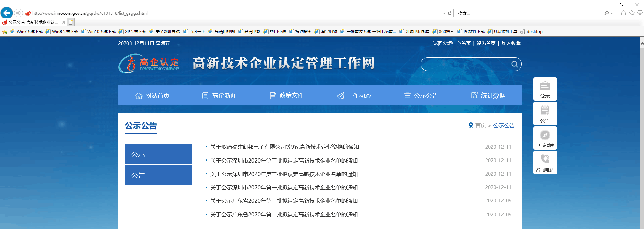Open 安全网址导航 bookmark

click(164, 32)
